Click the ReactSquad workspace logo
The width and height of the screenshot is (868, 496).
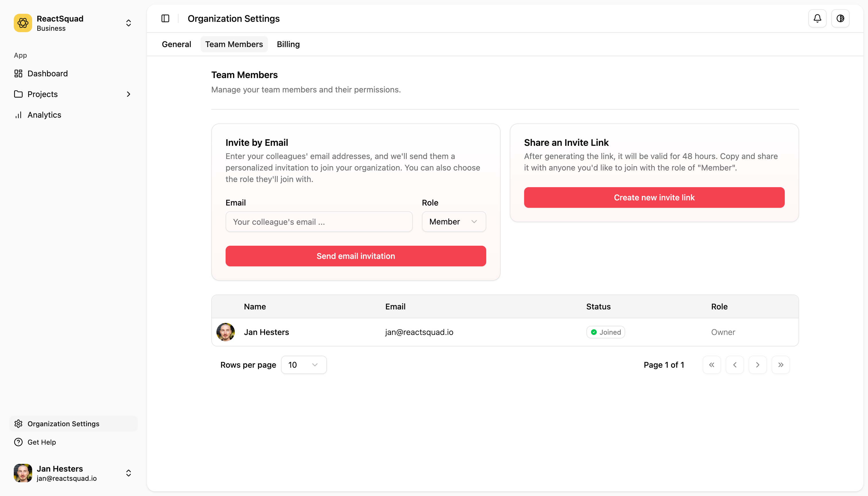[22, 23]
